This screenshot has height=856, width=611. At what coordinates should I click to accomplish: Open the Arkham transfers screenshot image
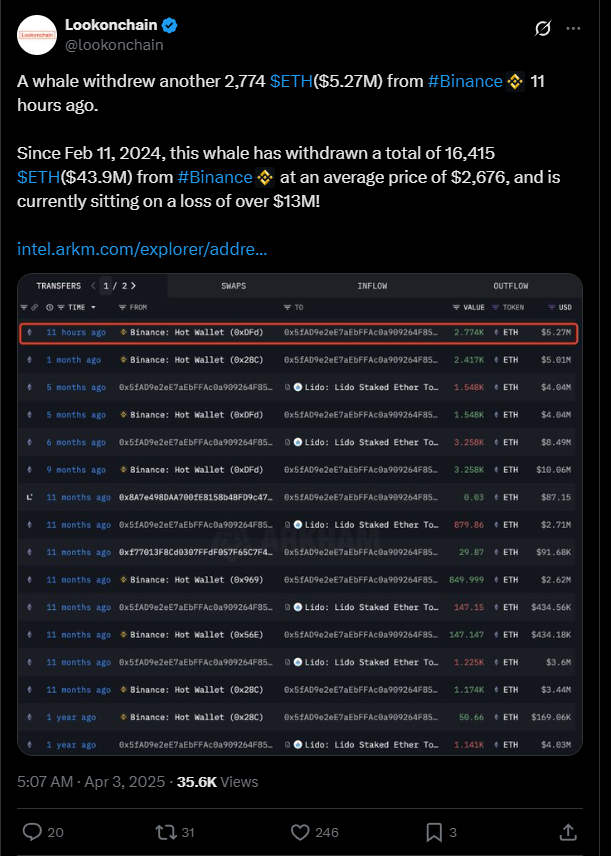(x=300, y=514)
